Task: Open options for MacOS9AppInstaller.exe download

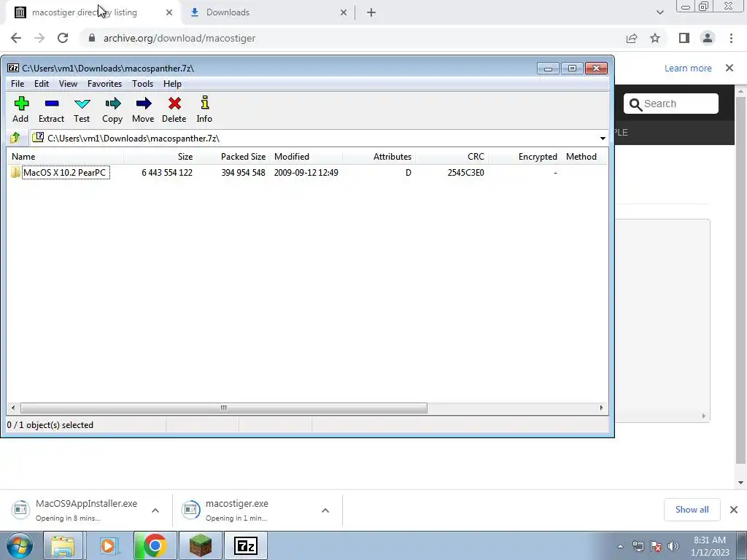Action: [x=155, y=510]
